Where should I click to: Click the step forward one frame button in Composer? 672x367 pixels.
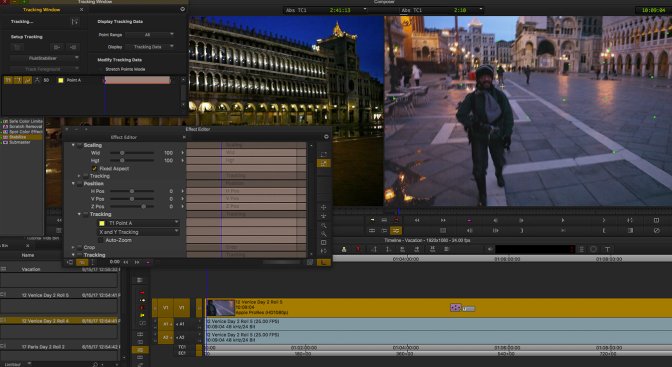(521, 220)
